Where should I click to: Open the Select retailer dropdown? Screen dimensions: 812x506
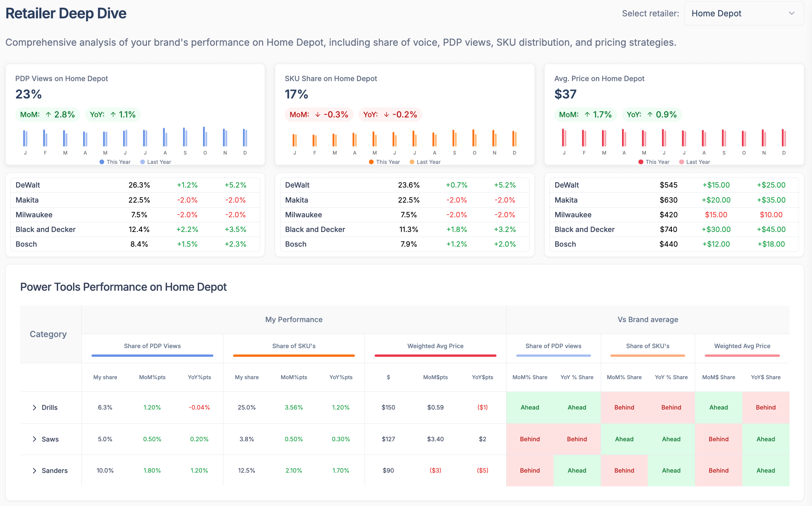tap(743, 13)
